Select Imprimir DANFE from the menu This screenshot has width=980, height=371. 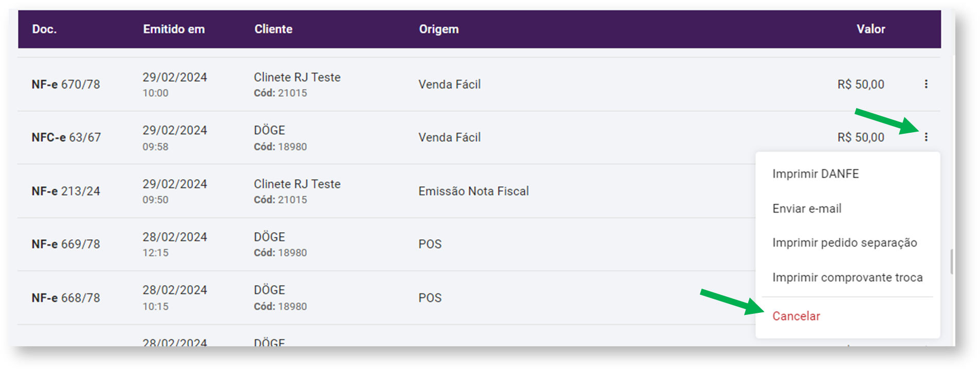(815, 174)
